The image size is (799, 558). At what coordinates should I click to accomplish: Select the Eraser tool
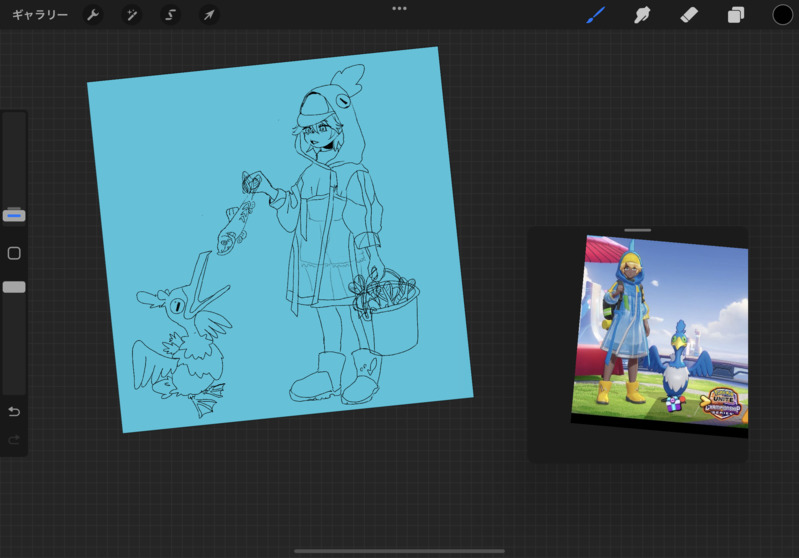click(x=689, y=15)
